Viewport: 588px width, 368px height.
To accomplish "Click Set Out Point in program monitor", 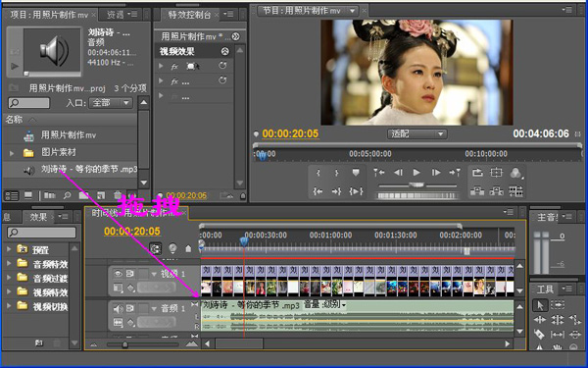I will point(336,173).
